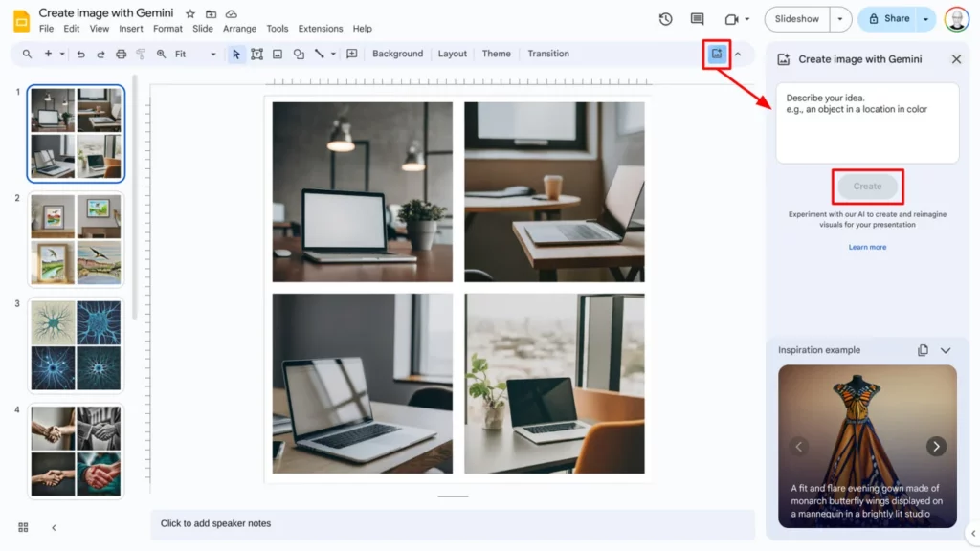Select slide 4 thumbnail with handshakes
This screenshot has height=551, width=980.
(x=76, y=452)
